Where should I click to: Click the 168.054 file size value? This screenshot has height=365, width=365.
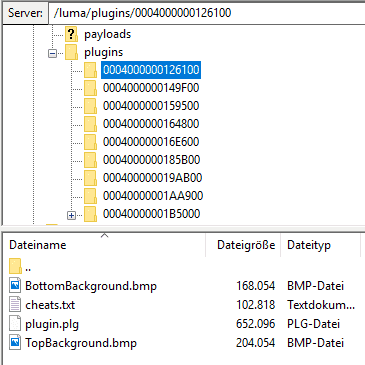[256, 286]
